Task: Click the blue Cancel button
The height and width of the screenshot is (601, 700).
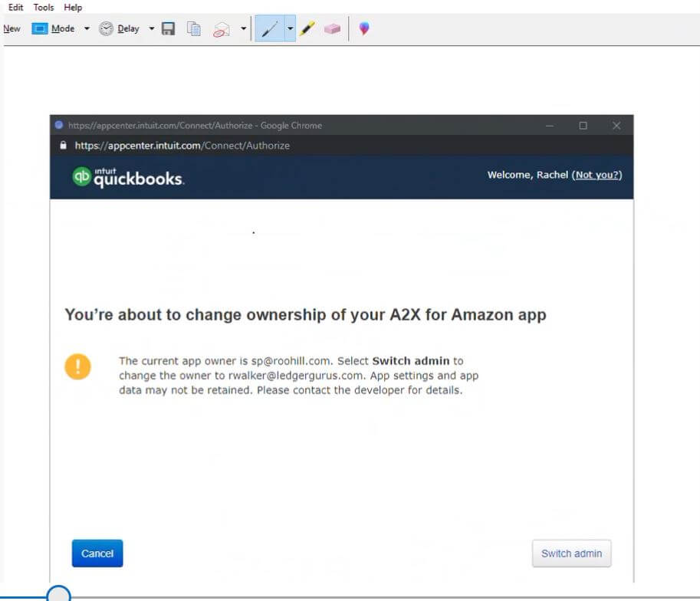Action: point(97,553)
